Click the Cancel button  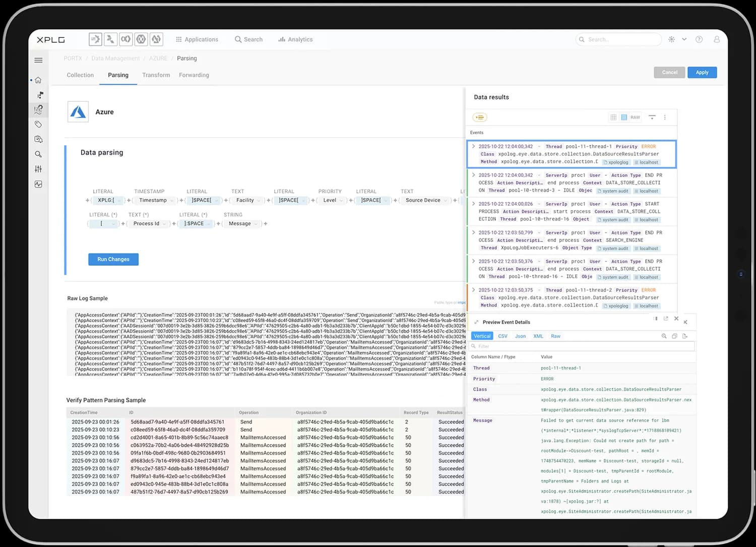(669, 73)
